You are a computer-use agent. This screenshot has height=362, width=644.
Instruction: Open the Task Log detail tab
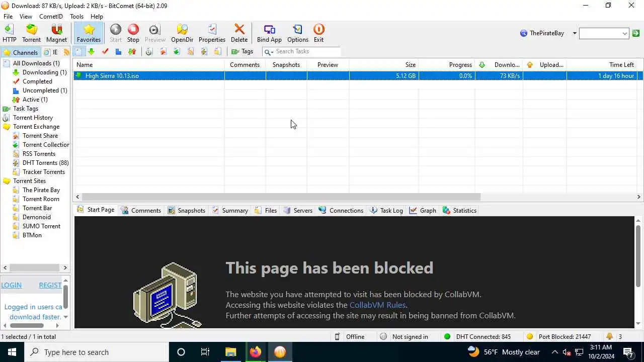pos(386,210)
